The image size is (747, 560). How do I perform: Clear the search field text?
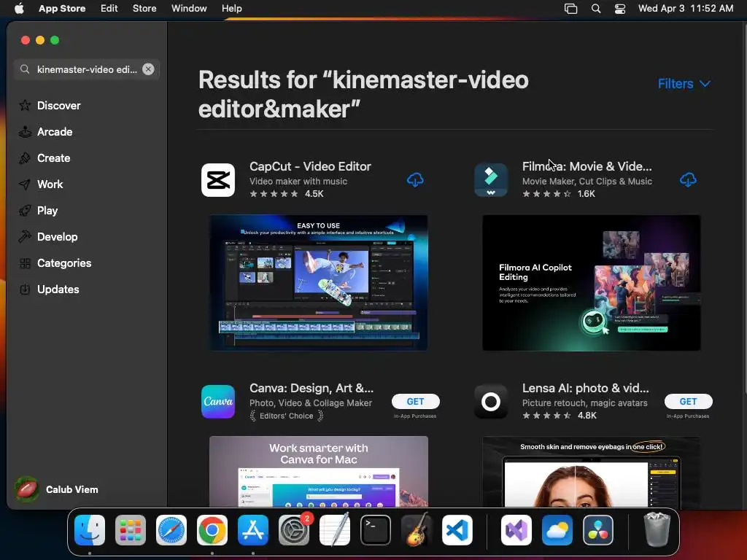point(148,69)
